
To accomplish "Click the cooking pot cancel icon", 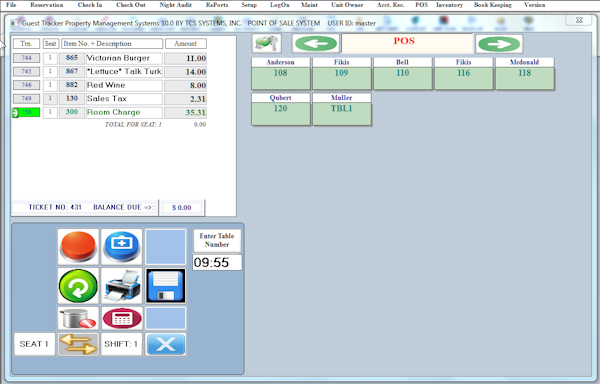I will pyautogui.click(x=78, y=318).
